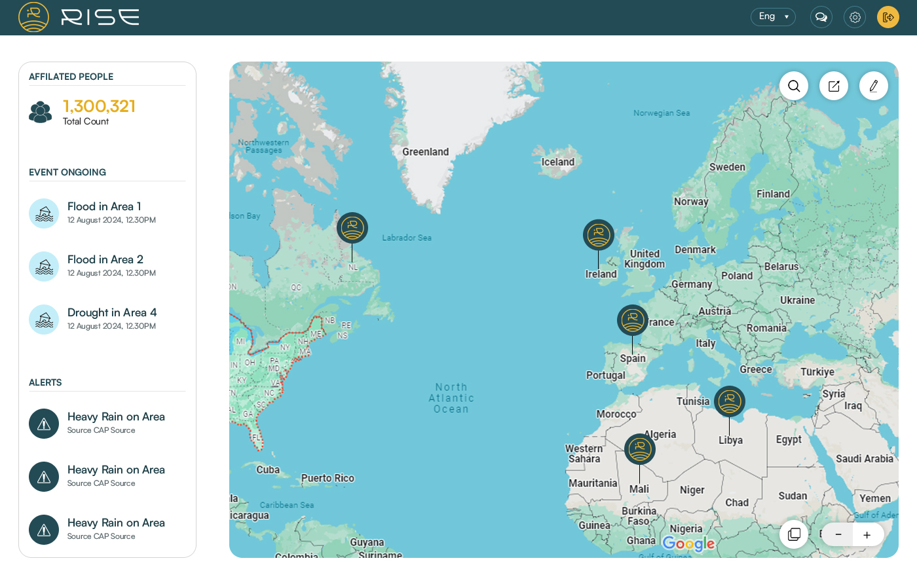Select the map edit pencil tool

873,86
